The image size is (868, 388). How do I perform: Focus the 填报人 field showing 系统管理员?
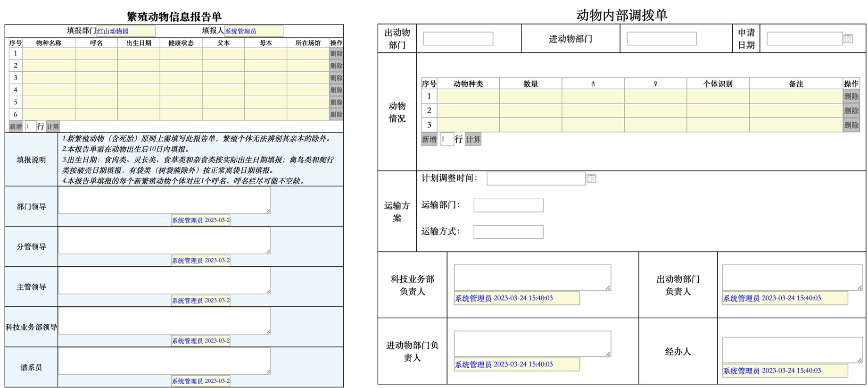tap(254, 31)
